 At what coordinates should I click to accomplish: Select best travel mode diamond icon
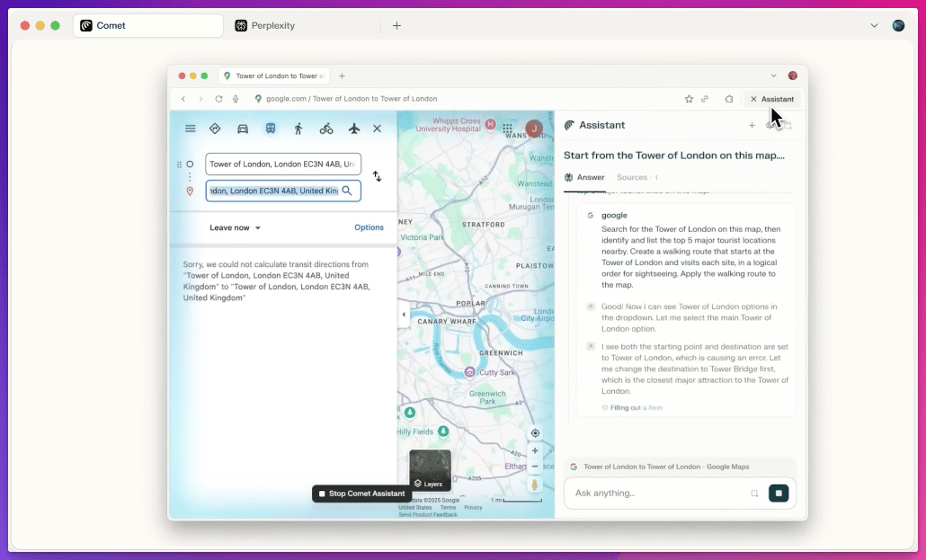[215, 129]
